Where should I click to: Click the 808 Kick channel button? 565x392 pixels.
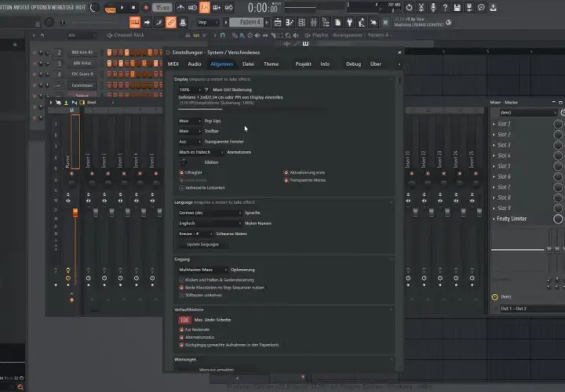(x=82, y=53)
